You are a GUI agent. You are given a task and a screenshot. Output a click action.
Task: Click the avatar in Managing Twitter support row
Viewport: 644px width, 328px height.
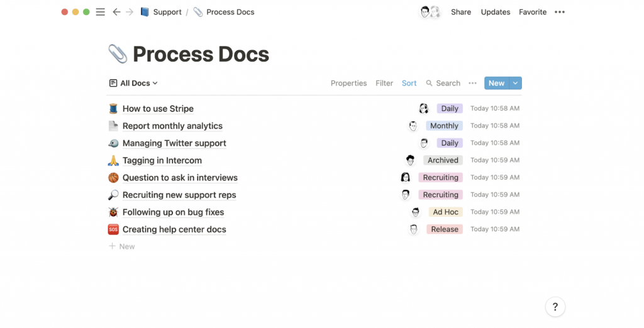[424, 143]
